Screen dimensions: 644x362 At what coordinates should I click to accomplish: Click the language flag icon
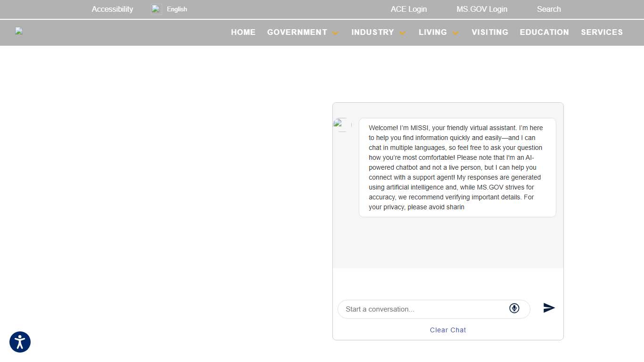156,9
